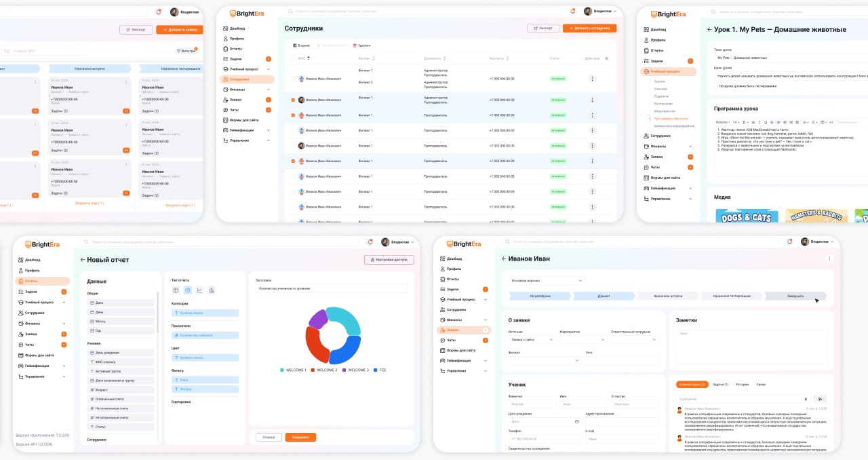Expand Финансы chevron in Сотрудники sidebar
The height and width of the screenshot is (460, 868).
tap(269, 90)
